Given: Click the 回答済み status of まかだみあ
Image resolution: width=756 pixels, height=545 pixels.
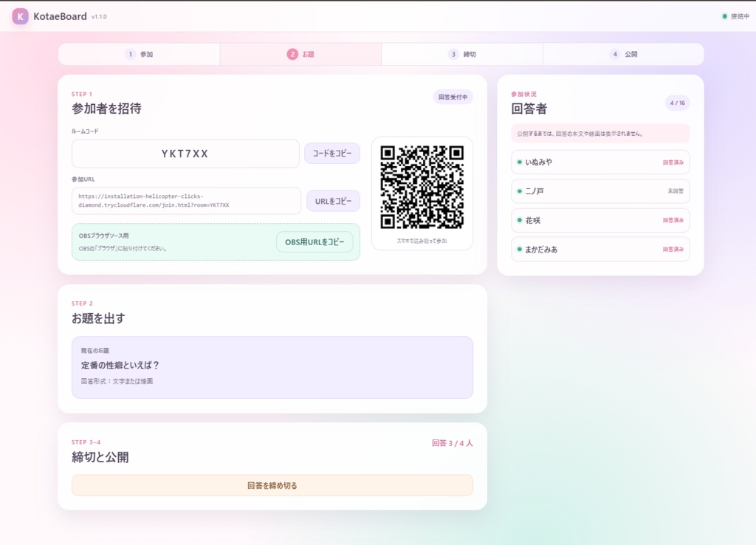Looking at the screenshot, I should point(673,250).
